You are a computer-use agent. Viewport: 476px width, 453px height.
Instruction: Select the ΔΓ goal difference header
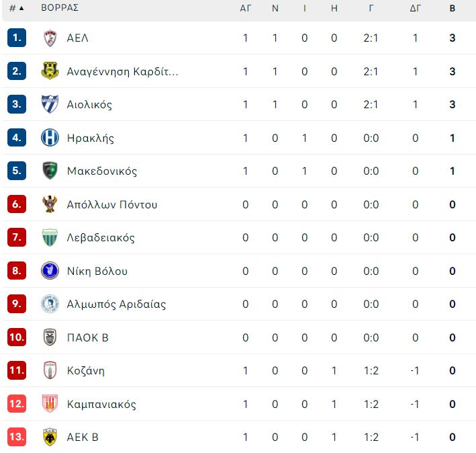coord(416,8)
